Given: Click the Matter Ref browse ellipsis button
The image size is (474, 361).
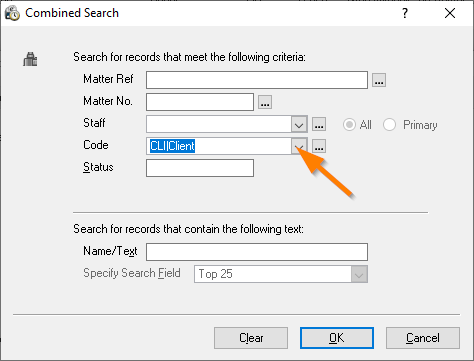Looking at the screenshot, I should point(379,80).
